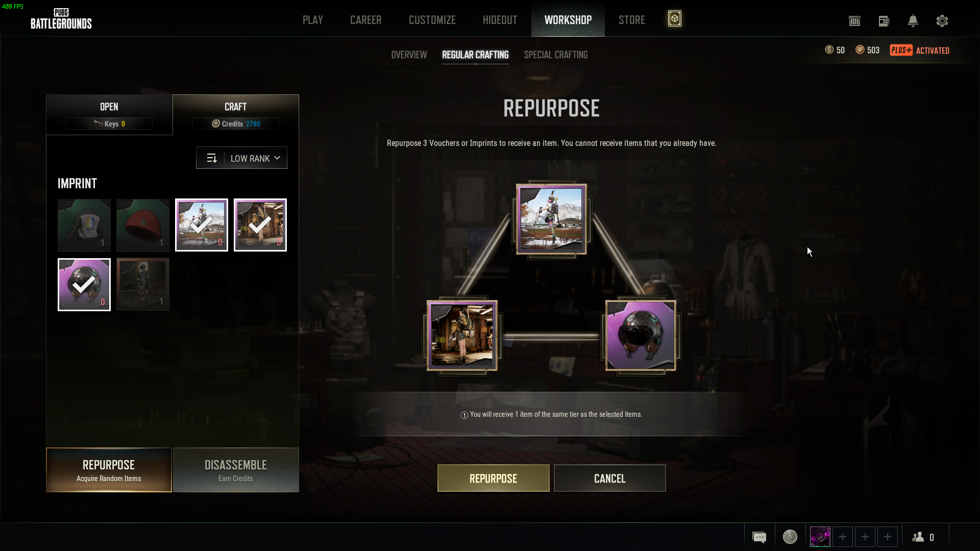The height and width of the screenshot is (551, 980).
Task: Click the yellow REPURPOSE confirm button
Action: coord(494,478)
